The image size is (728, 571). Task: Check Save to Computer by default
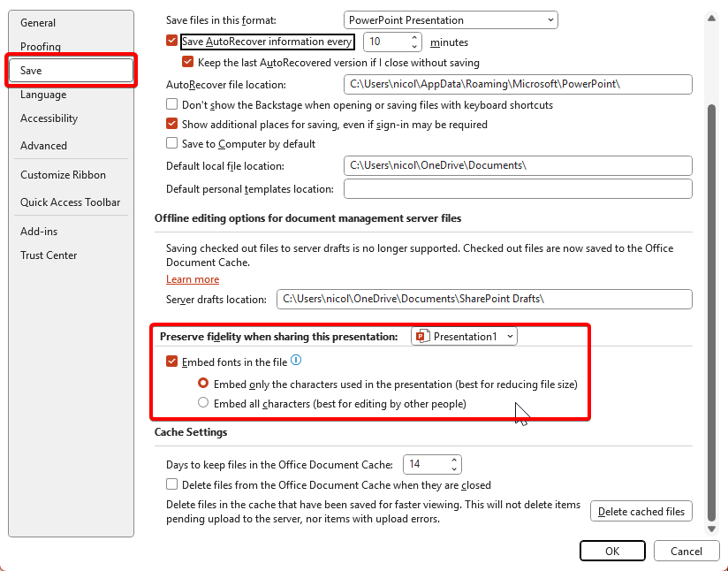point(171,143)
